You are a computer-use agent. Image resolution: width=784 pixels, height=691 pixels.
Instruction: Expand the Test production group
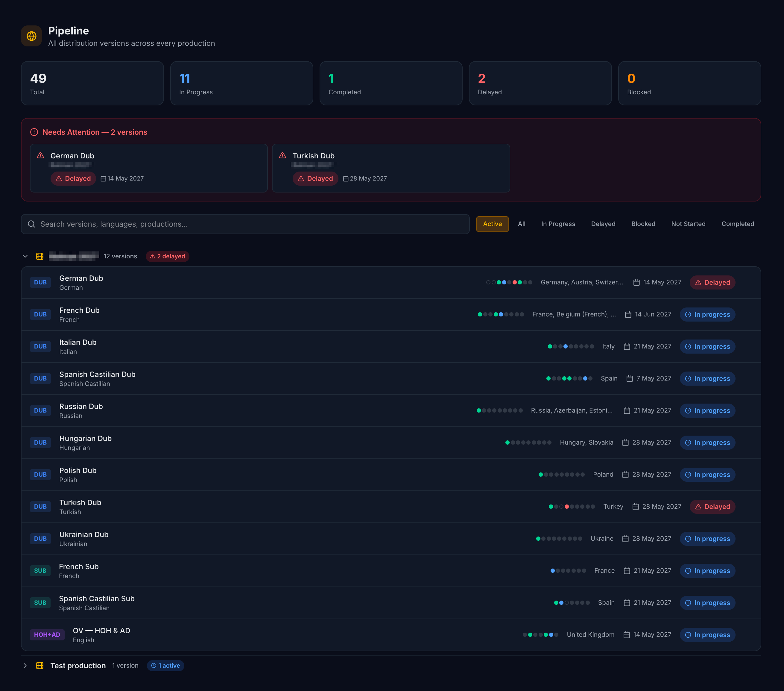click(x=25, y=666)
